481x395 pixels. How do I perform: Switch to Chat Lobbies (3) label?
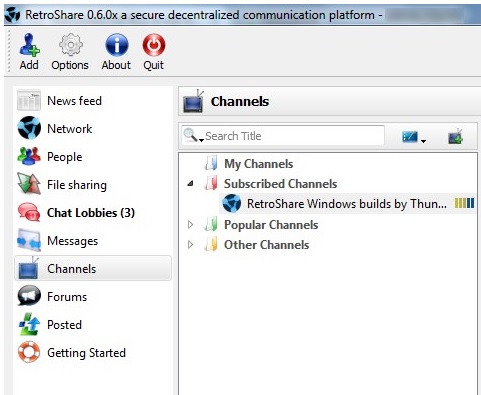tap(91, 213)
